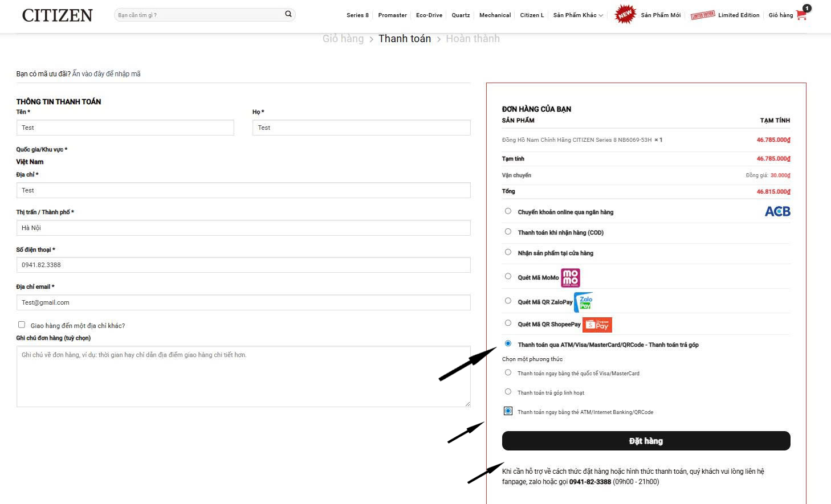The height and width of the screenshot is (504, 831).
Task: Expand the Sản Phẩm Khác dropdown menu
Action: 577,15
